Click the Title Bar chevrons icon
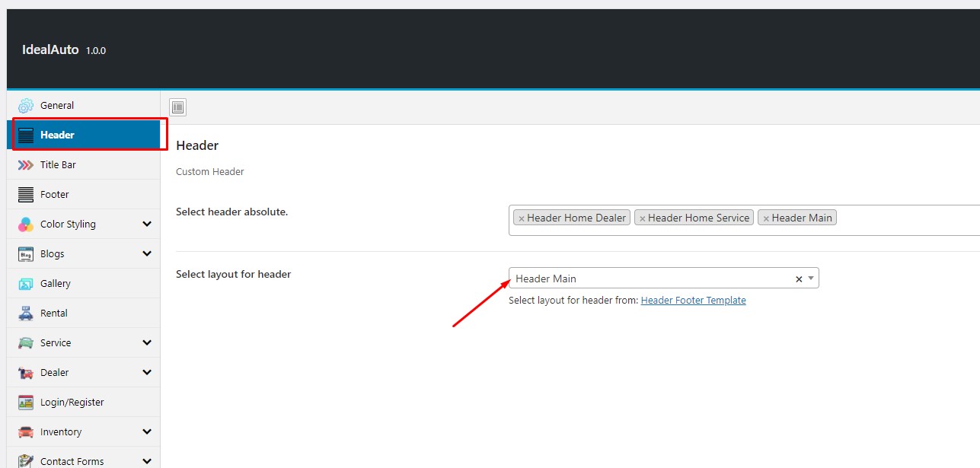980x468 pixels. (26, 165)
